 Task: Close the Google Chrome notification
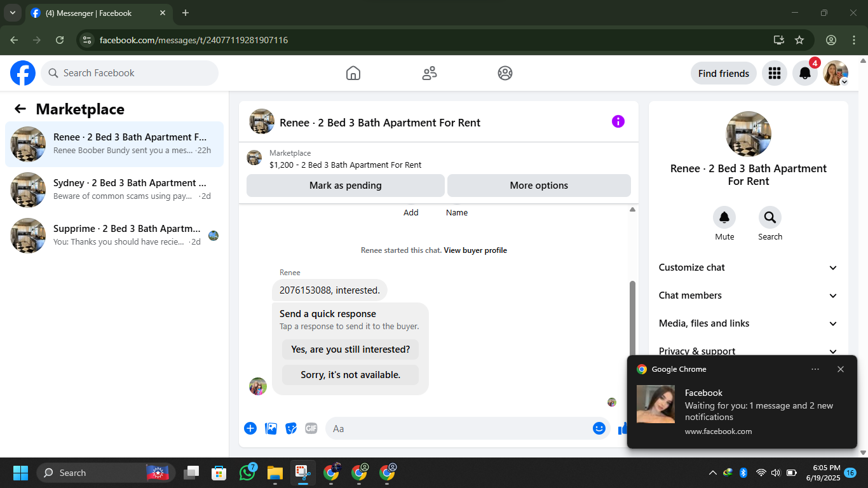click(841, 369)
